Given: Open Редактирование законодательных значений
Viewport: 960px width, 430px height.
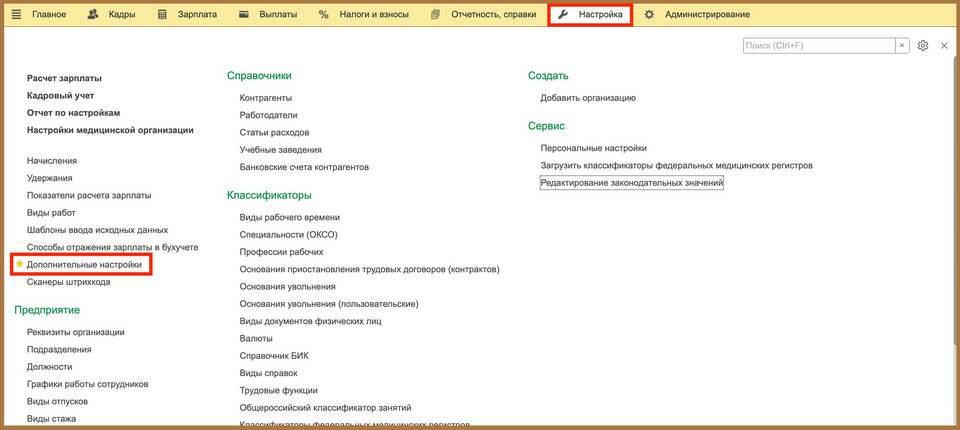Looking at the screenshot, I should 632,183.
